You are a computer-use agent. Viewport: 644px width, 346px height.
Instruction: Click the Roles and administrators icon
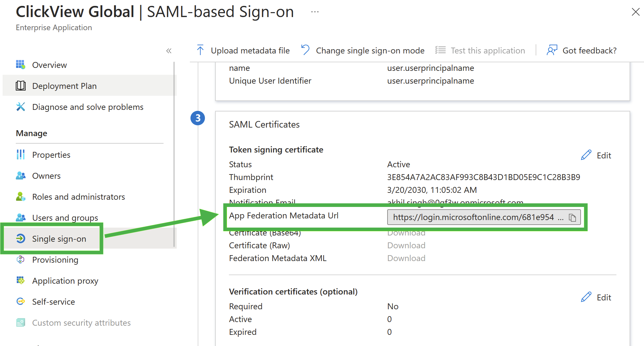coord(21,196)
